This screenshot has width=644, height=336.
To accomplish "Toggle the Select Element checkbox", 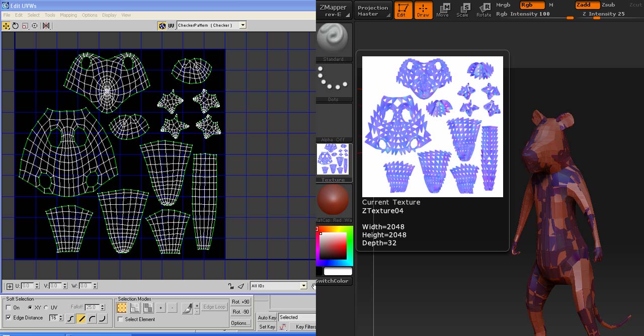I will [119, 319].
